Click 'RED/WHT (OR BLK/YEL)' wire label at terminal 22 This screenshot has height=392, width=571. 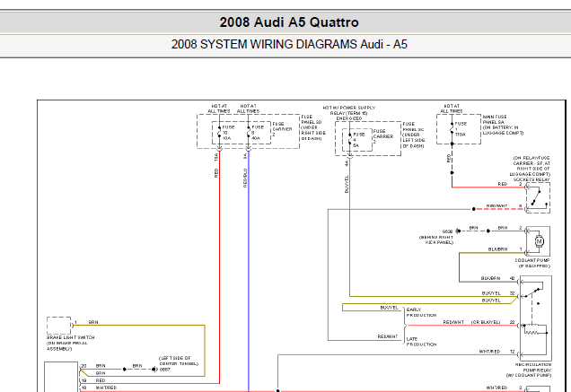[471, 322]
